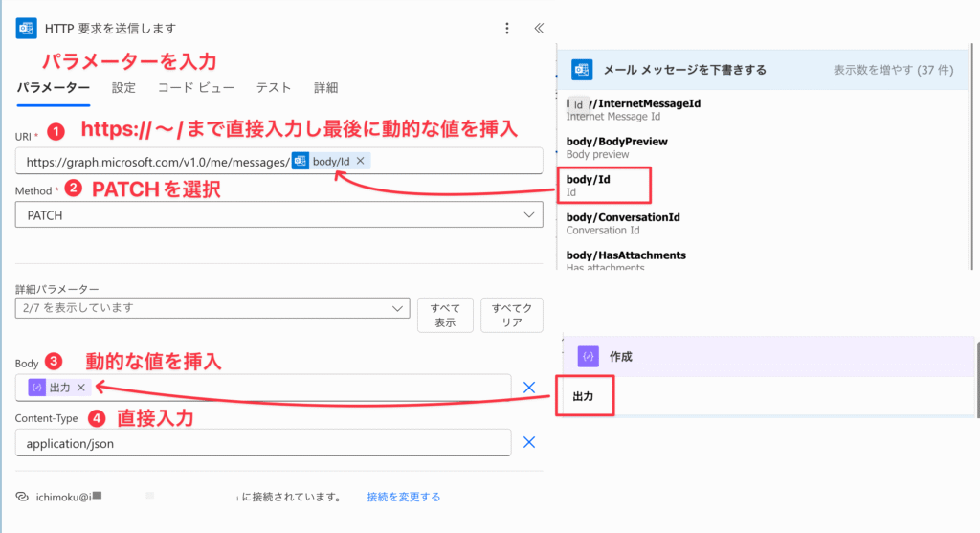980x533 pixels.
Task: Click the すべてクリア button
Action: tap(505, 315)
